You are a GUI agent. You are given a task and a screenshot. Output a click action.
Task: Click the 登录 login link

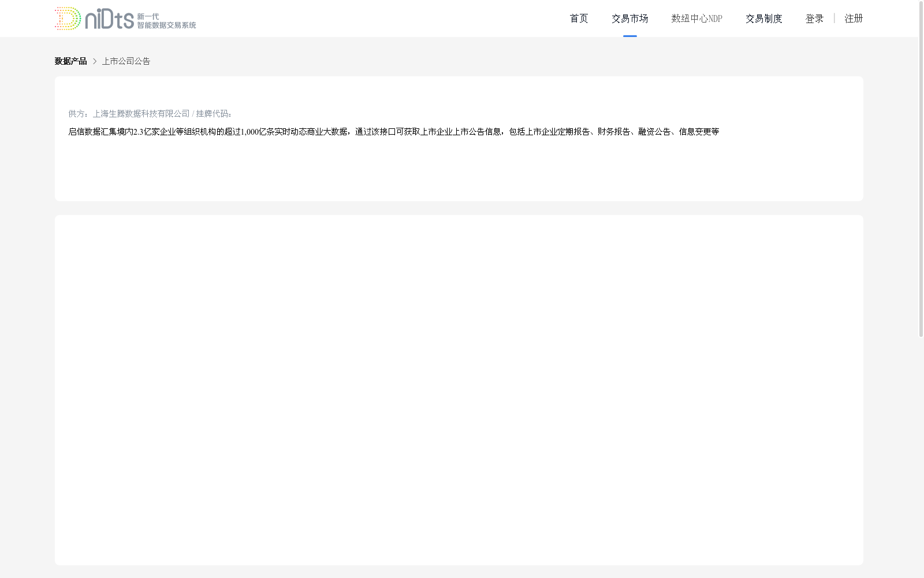(814, 18)
